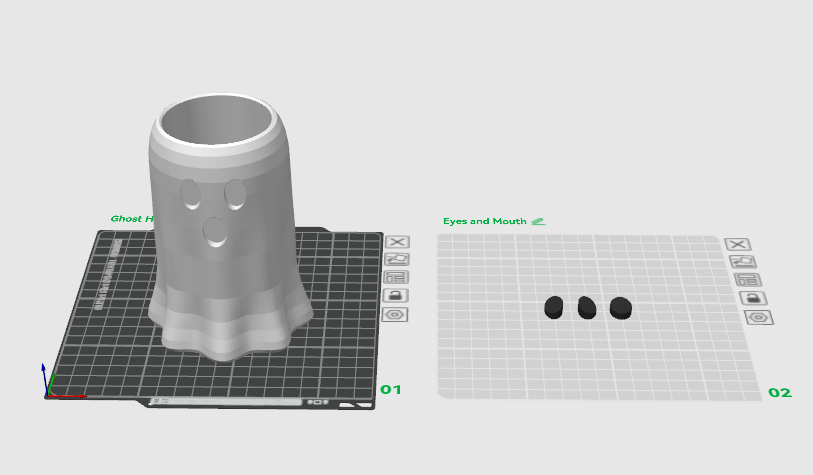The height and width of the screenshot is (475, 813).
Task: Auto-orient objects on plate 01
Action: tap(397, 259)
